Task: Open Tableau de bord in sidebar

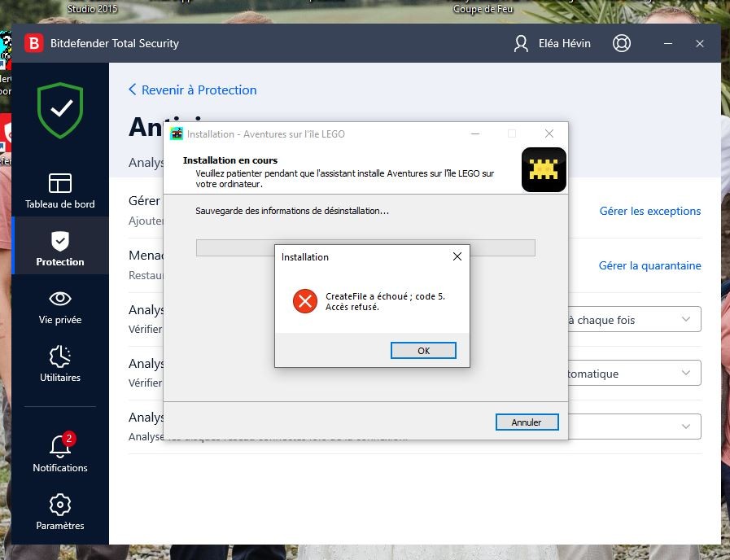Action: [60, 190]
